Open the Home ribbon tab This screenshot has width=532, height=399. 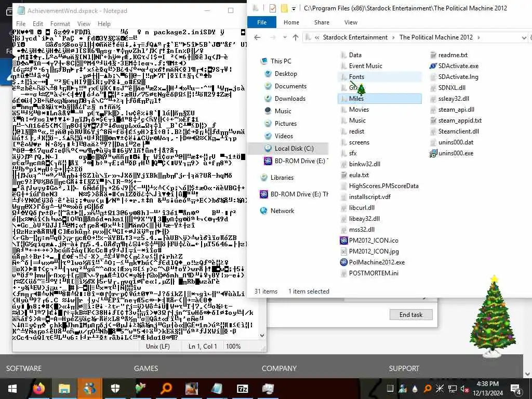point(291,22)
